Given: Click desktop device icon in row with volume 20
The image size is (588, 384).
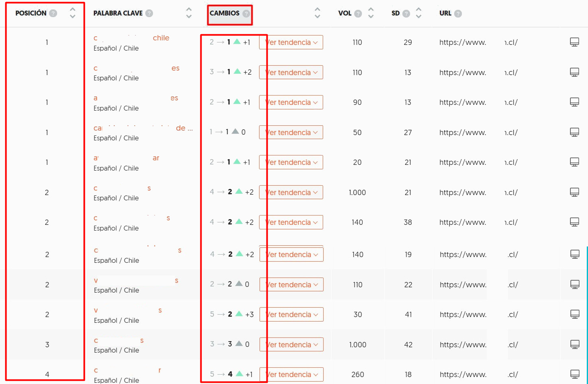Looking at the screenshot, I should pyautogui.click(x=575, y=162).
